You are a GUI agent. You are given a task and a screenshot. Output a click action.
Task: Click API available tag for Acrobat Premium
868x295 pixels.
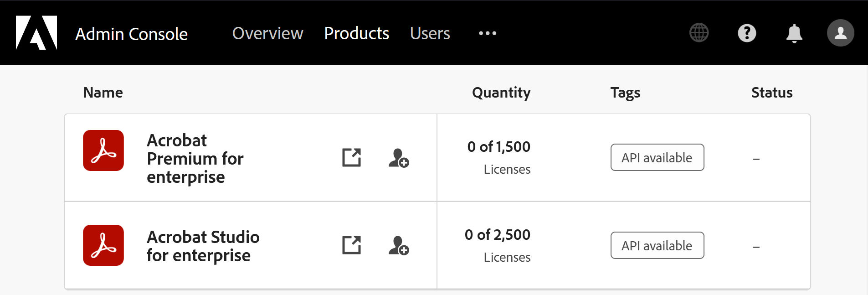pyautogui.click(x=657, y=157)
